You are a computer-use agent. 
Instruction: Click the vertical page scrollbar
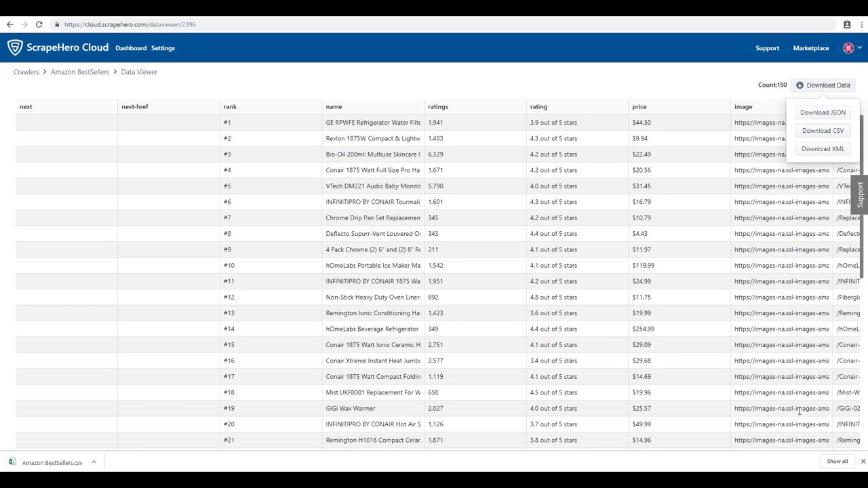pos(862,197)
